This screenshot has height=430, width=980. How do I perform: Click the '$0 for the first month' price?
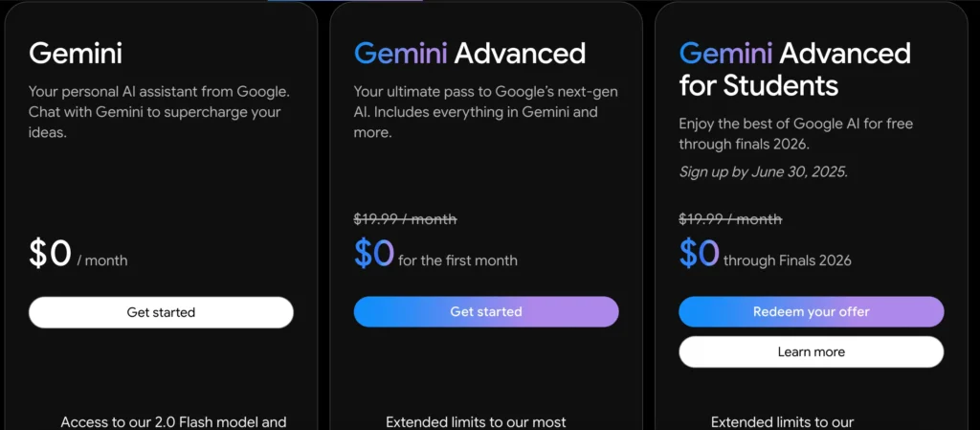pyautogui.click(x=435, y=255)
